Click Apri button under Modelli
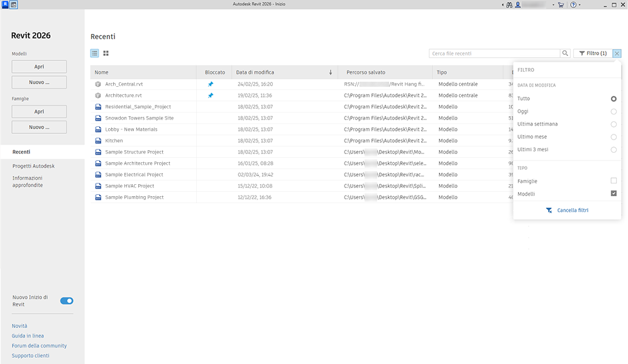Screen dimensions: 628x364 (x=39, y=67)
